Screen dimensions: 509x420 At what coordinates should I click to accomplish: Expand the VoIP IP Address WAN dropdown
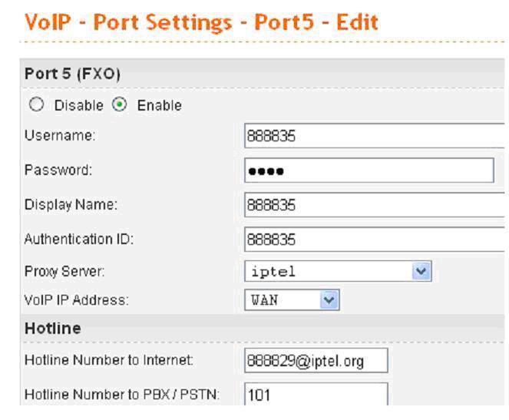(x=292, y=300)
